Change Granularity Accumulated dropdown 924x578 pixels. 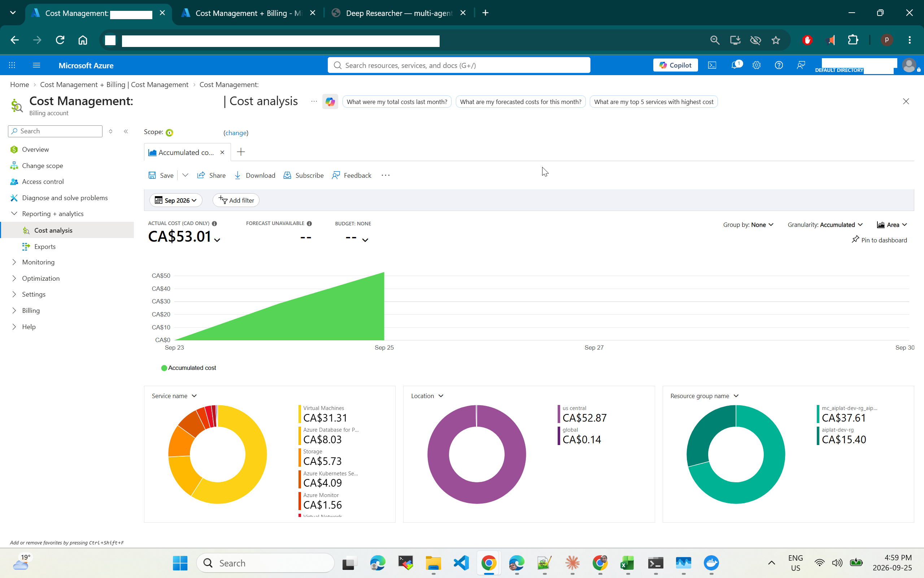(825, 224)
